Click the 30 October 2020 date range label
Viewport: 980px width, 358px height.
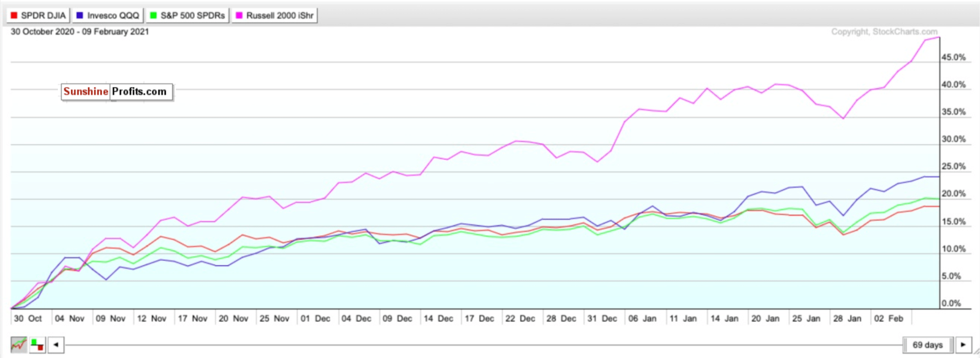point(80,31)
